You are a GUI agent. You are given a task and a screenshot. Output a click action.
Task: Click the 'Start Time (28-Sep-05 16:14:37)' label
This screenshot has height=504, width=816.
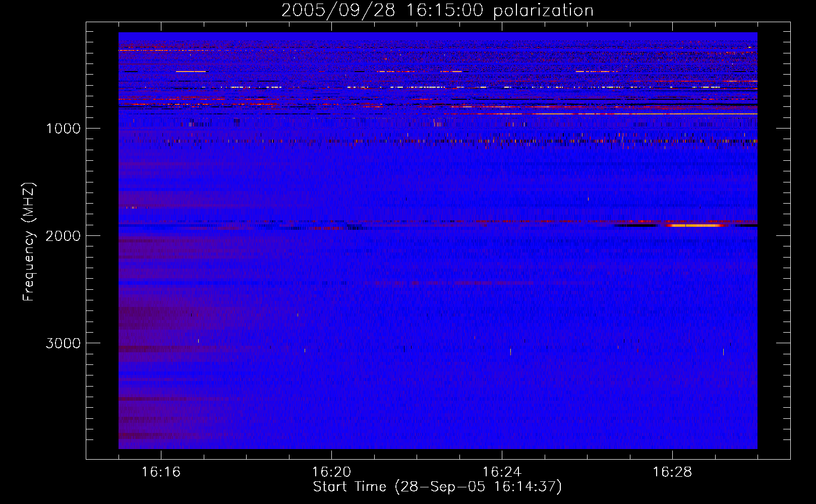pos(437,487)
